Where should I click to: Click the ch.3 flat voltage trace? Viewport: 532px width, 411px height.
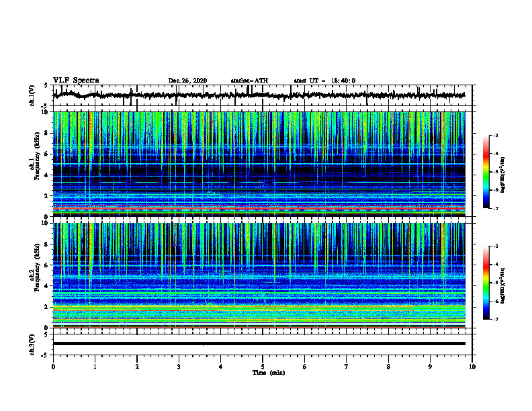(259, 344)
